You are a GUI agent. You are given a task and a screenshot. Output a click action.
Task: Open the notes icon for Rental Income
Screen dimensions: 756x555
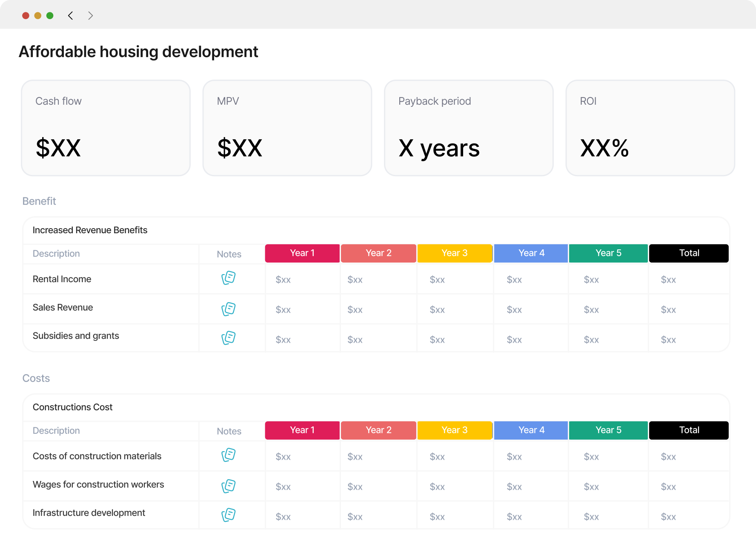click(229, 278)
